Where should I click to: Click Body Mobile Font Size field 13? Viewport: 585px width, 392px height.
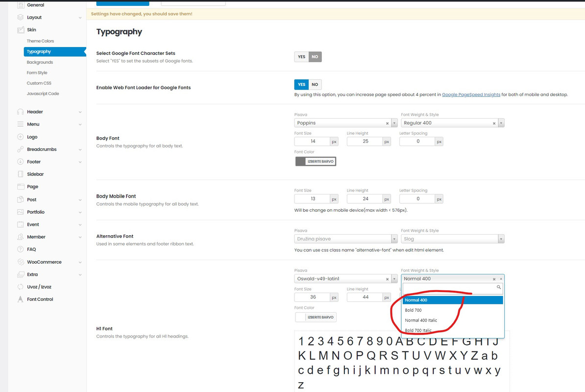(312, 199)
